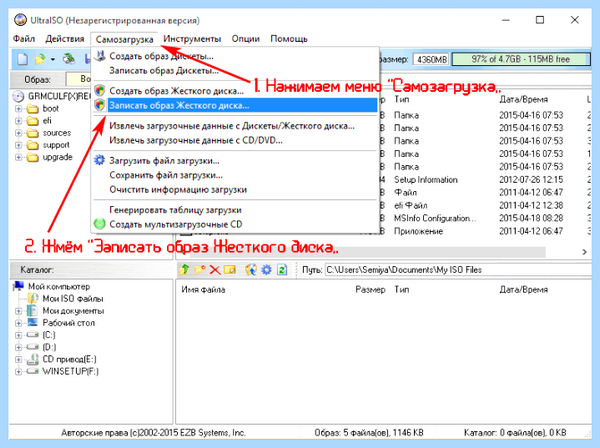Viewport: 600px width, 448px height.
Task: Click the globe-arrow icon in catalog toolbar
Action: [x=251, y=270]
